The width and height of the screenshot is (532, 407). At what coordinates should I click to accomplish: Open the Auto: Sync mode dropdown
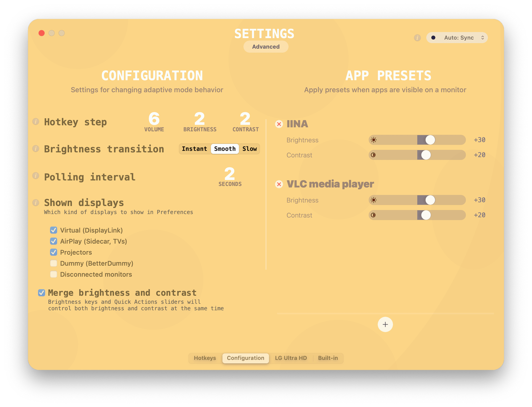tap(457, 38)
